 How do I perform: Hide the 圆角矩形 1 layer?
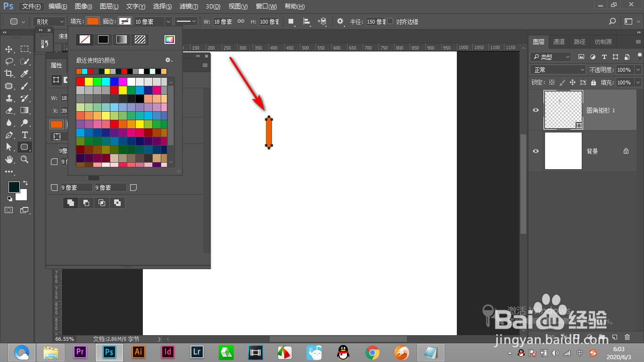pos(536,110)
